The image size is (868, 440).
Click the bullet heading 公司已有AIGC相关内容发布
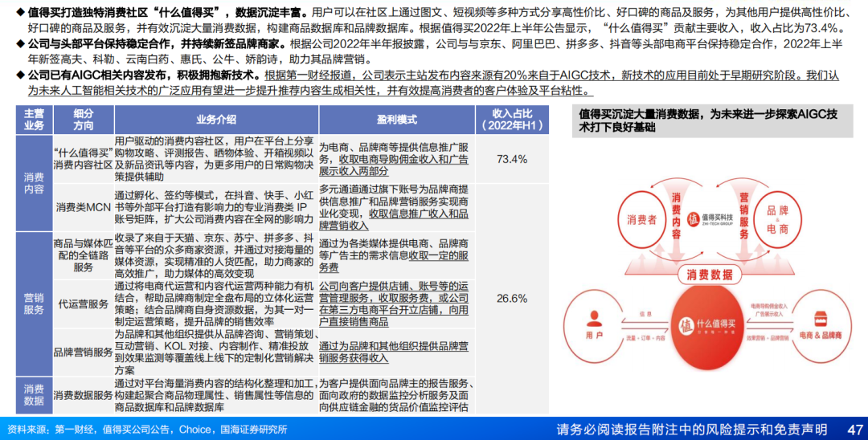click(x=144, y=75)
